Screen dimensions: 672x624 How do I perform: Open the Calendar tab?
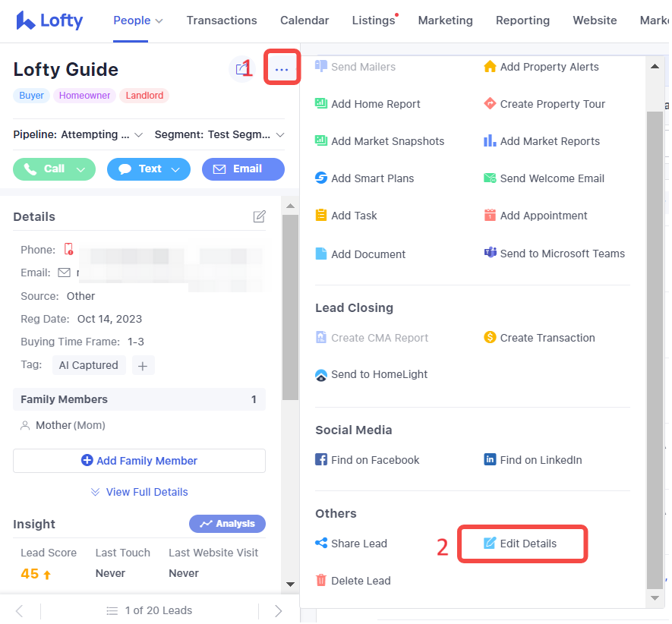pos(304,20)
